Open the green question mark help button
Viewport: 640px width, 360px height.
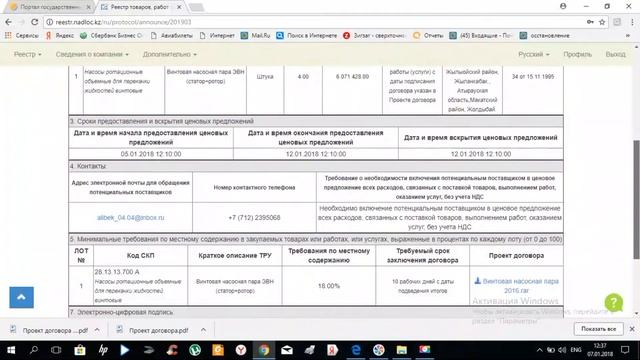point(614,302)
